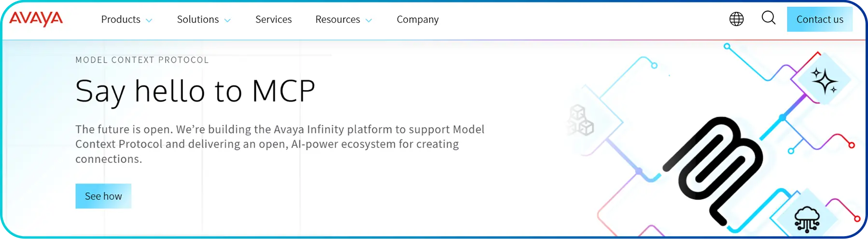Click the search magnifier icon
This screenshot has width=868, height=240.
click(768, 18)
